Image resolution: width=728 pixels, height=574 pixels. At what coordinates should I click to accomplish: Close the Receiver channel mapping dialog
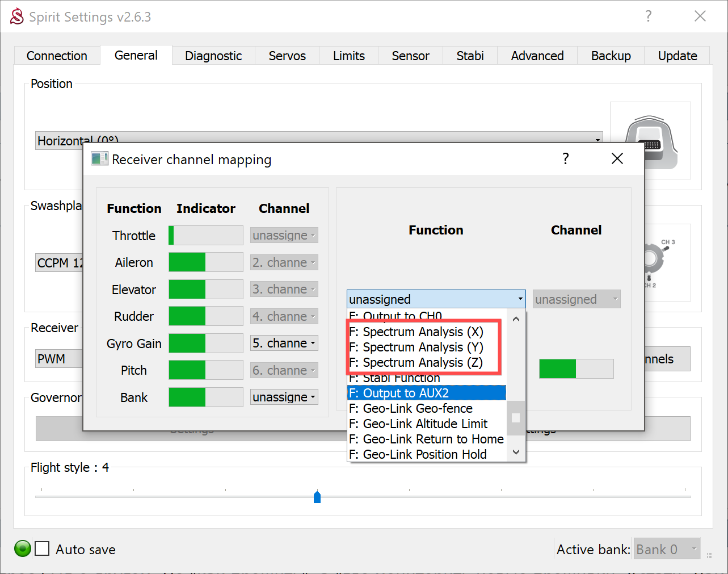[x=617, y=158]
